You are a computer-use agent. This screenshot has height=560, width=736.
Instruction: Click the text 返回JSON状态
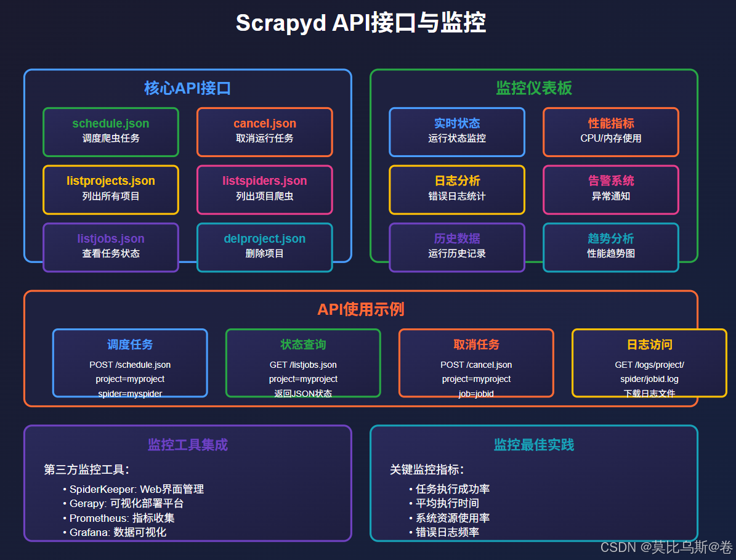coord(303,394)
